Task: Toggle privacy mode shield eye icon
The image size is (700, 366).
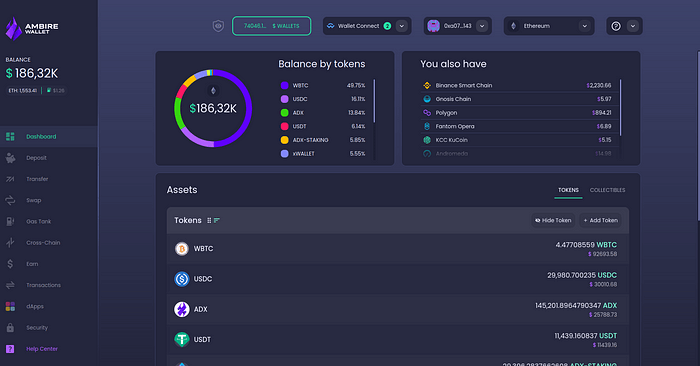Action: pos(218,26)
